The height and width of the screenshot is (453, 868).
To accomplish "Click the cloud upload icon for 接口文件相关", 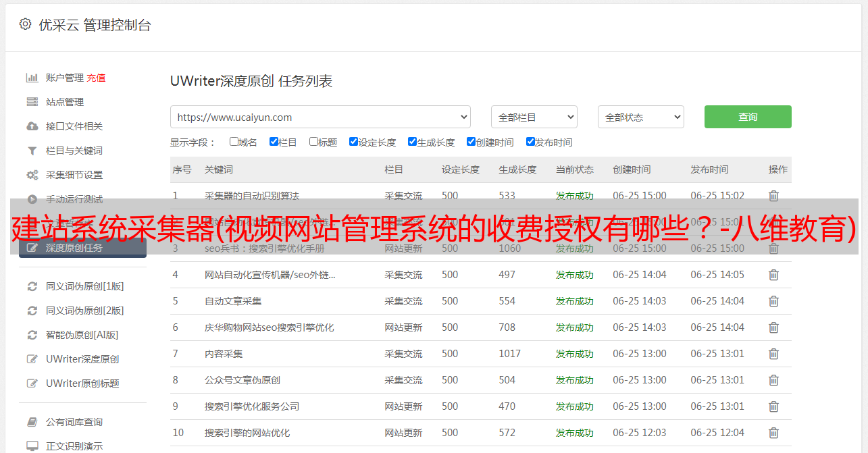I will click(x=32, y=126).
